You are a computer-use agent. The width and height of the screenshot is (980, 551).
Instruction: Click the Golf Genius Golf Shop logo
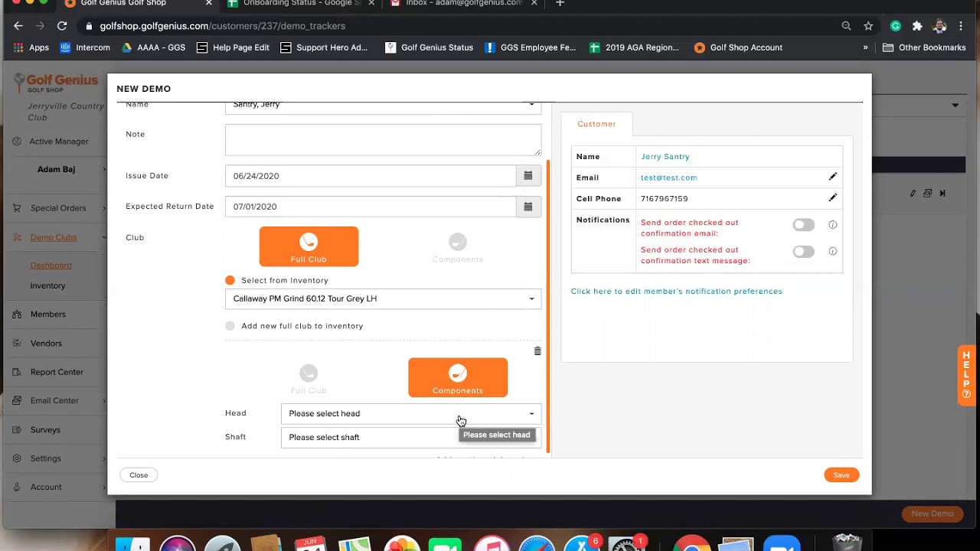tap(56, 83)
